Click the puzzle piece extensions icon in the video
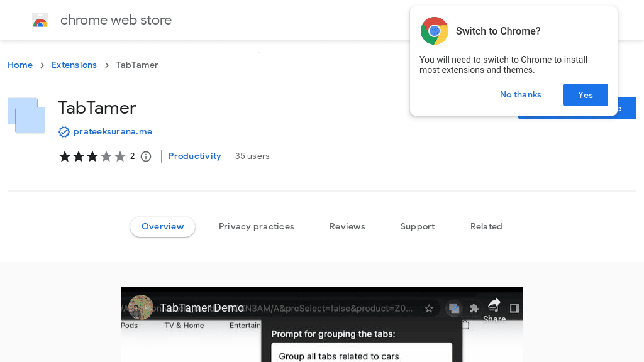Viewport: 644px width, 362px height. (474, 308)
